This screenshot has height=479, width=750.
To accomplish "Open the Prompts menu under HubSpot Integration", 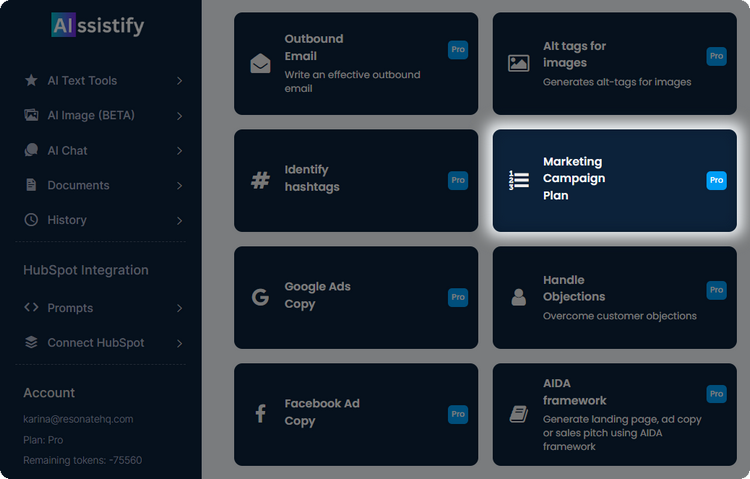I will tap(70, 308).
